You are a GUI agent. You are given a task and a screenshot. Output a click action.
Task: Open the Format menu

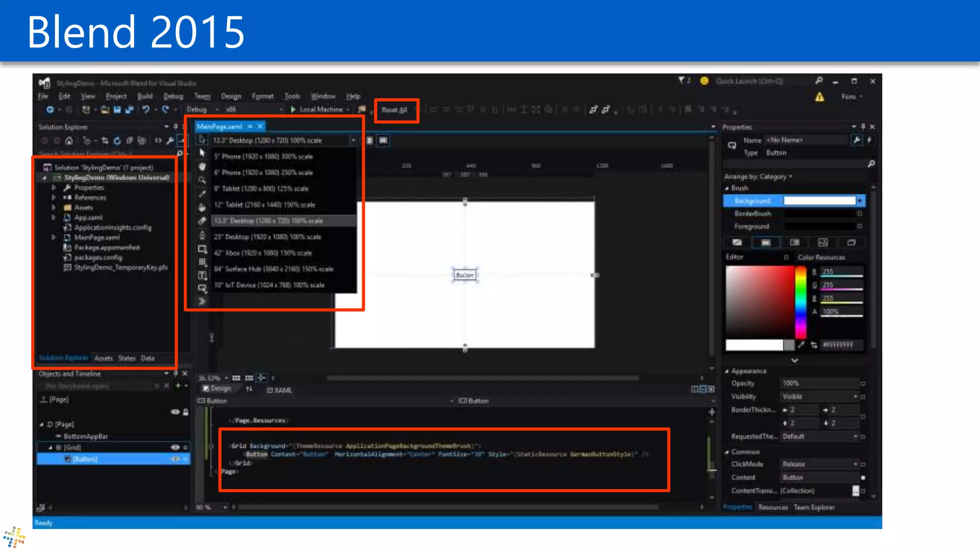[x=262, y=96]
